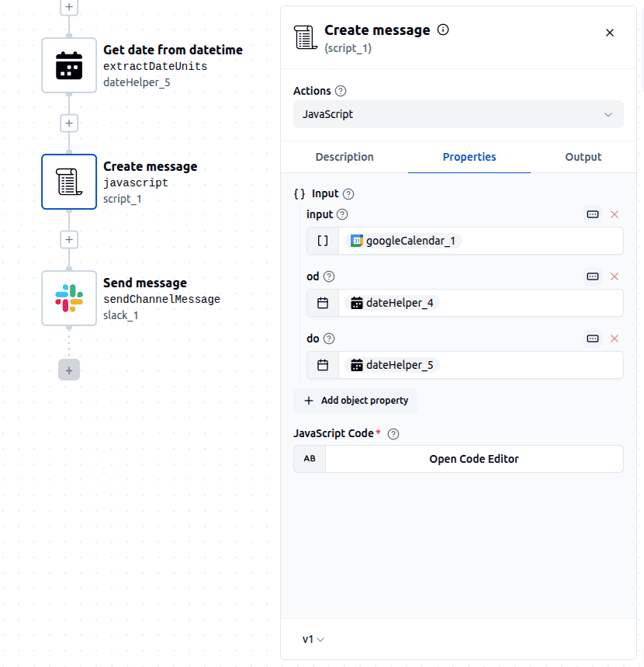Click the info icon beside Create message title
The height and width of the screenshot is (667, 644).
click(x=443, y=30)
